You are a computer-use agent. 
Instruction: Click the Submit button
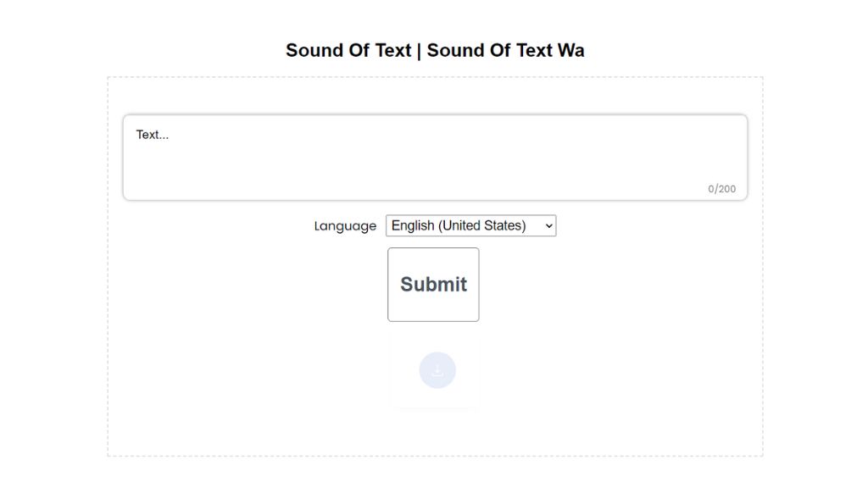point(433,285)
